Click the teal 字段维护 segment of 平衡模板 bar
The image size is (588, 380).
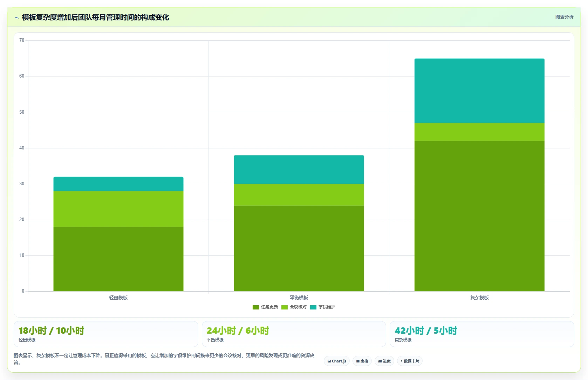point(299,169)
